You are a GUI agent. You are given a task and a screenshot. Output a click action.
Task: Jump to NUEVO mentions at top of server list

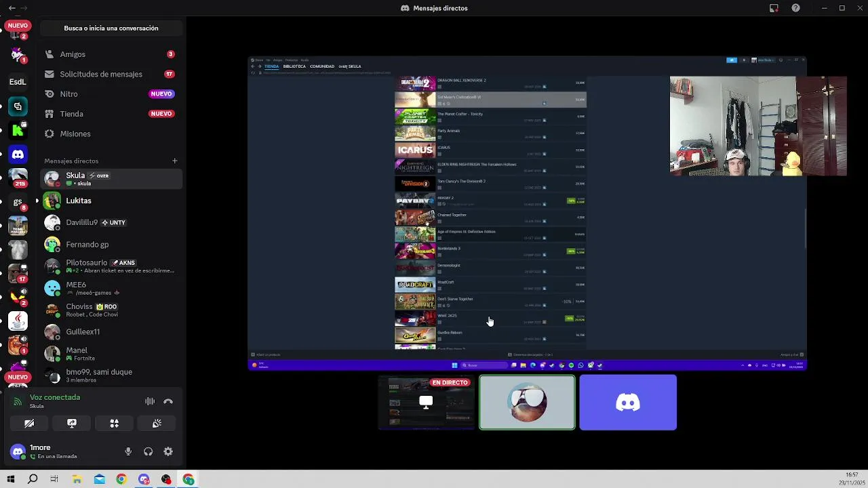[18, 26]
